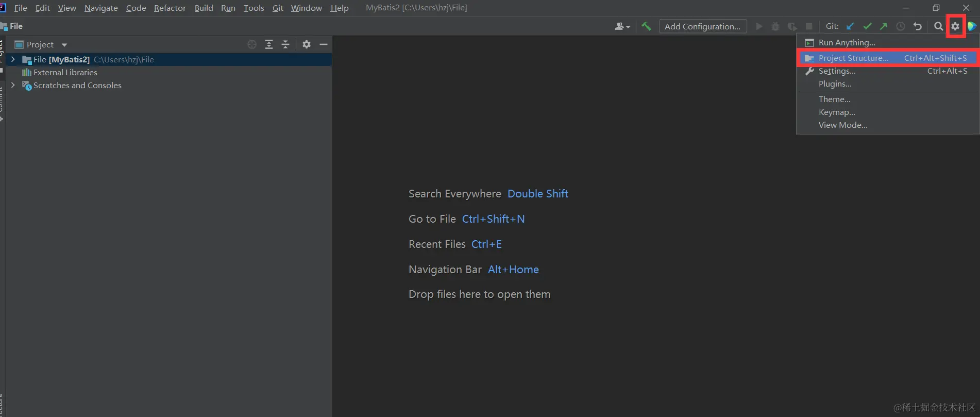Screen dimensions: 980x417
Task: Open the Refactor menu
Action: [170, 8]
